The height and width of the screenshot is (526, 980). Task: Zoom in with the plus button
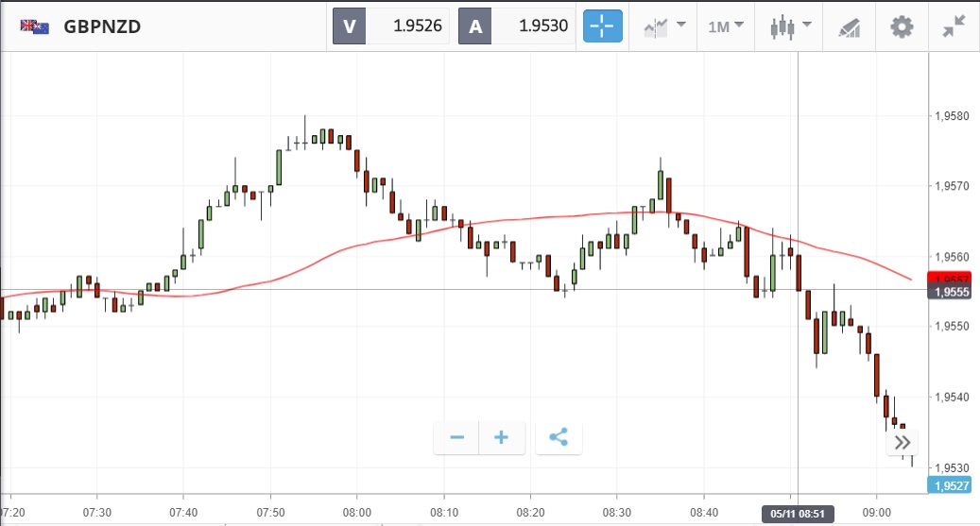502,437
